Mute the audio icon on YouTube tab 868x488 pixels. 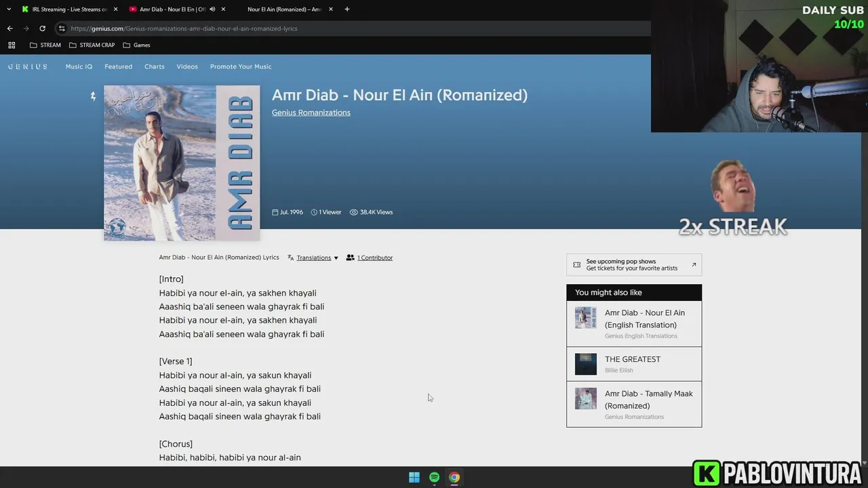[212, 9]
